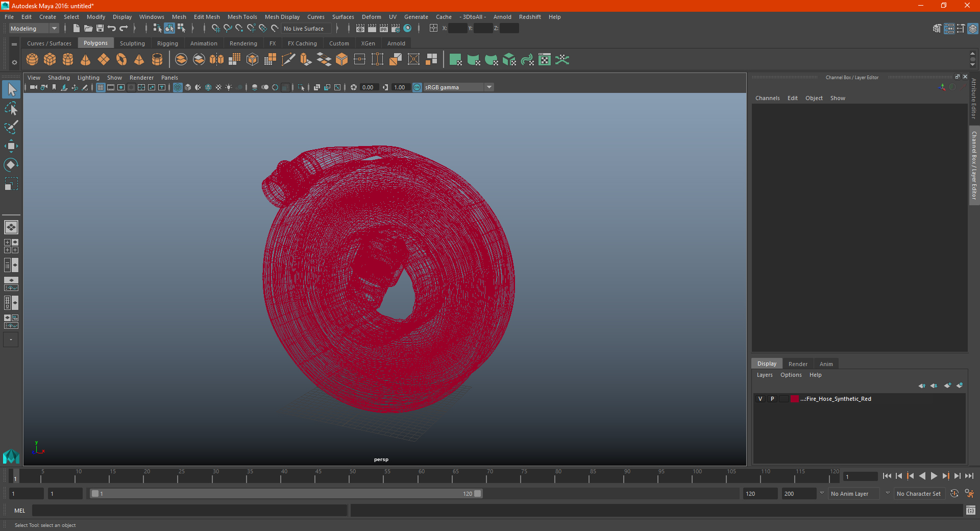The height and width of the screenshot is (531, 980).
Task: Open animation preferences running-man icon
Action: (969, 494)
